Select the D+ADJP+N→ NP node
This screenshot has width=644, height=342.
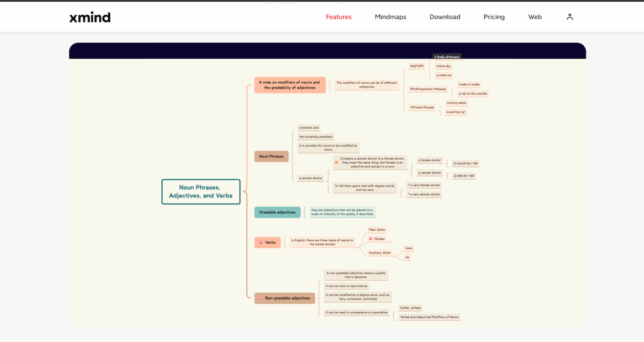pyautogui.click(x=465, y=163)
